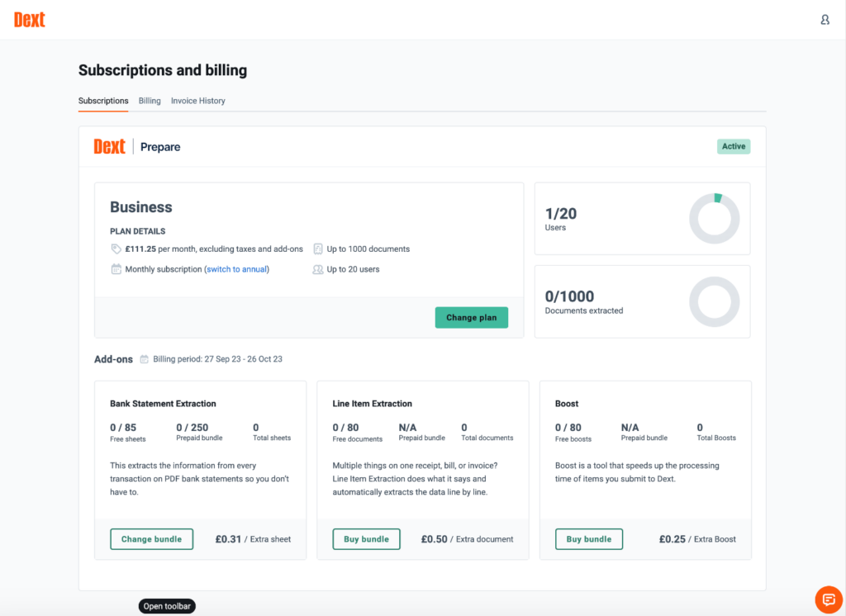
Task: Click the Billing period 27 Sep 23 - 26 Oct 23 text
Action: pos(217,359)
